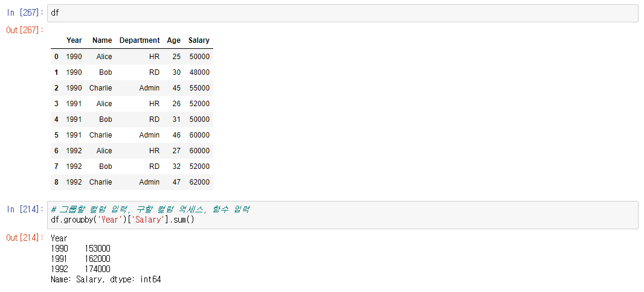Screen dimensions: 644x292
Task: Click the In [214] prompt label
Action: click(x=25, y=209)
